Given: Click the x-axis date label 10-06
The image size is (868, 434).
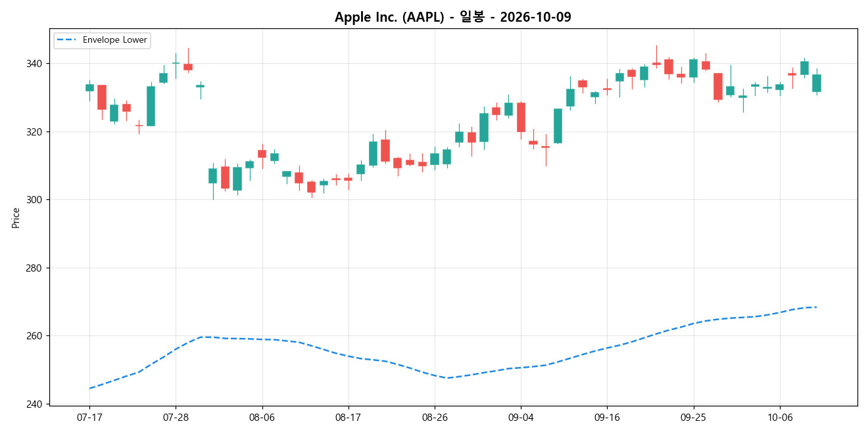Looking at the screenshot, I should pos(780,417).
